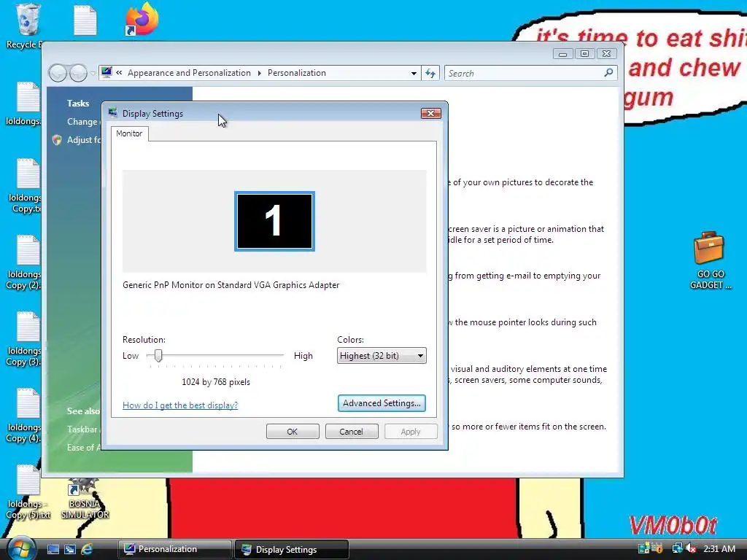Image resolution: width=747 pixels, height=560 pixels.
Task: Switch to the Monitor tab
Action: pyautogui.click(x=129, y=134)
